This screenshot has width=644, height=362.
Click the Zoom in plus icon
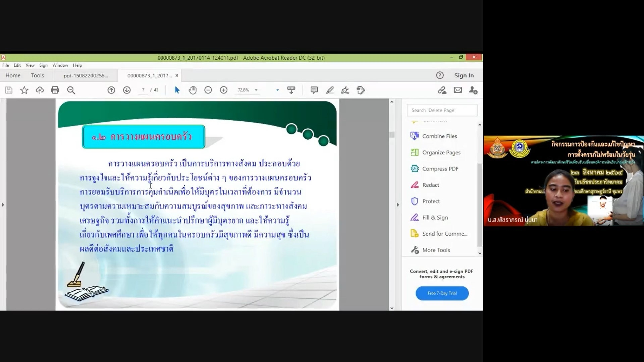tap(224, 90)
